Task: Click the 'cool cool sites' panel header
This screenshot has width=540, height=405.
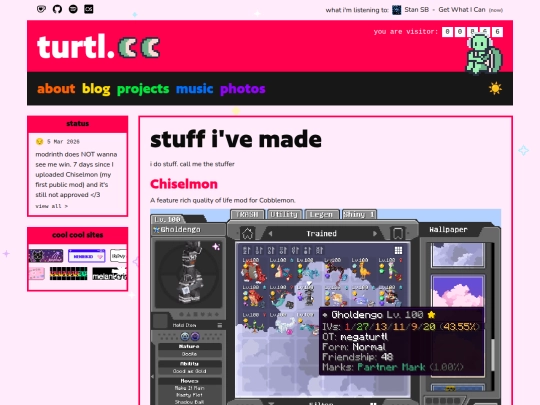Action: pyautogui.click(x=77, y=235)
